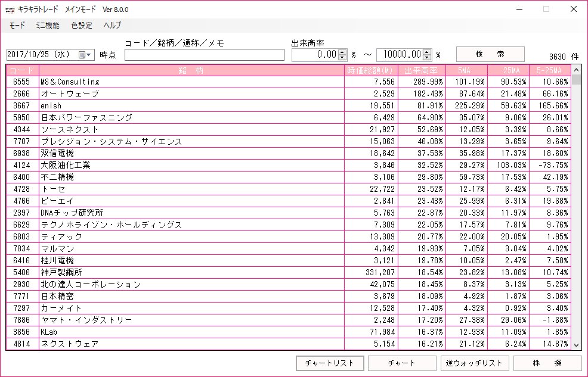Select the 不二精機 row

[289, 177]
